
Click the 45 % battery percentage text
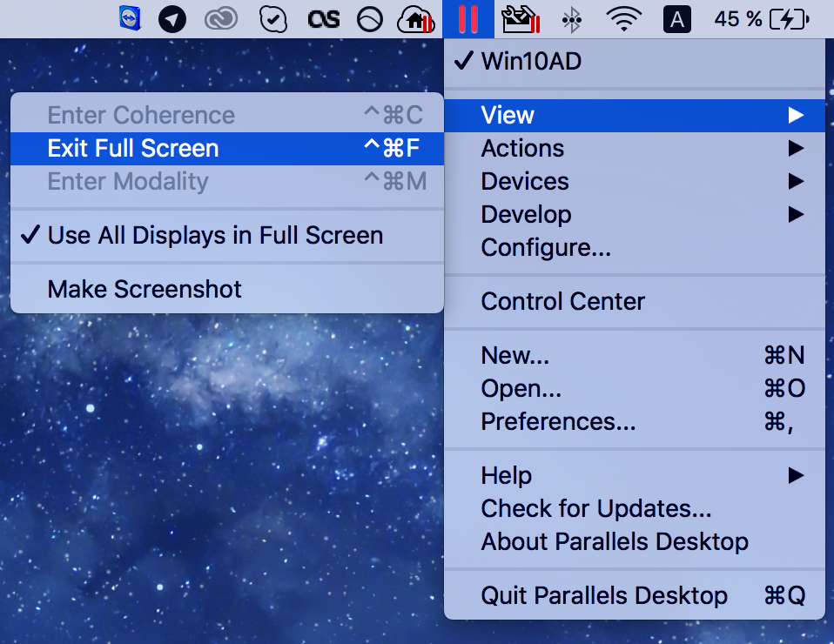(x=738, y=20)
